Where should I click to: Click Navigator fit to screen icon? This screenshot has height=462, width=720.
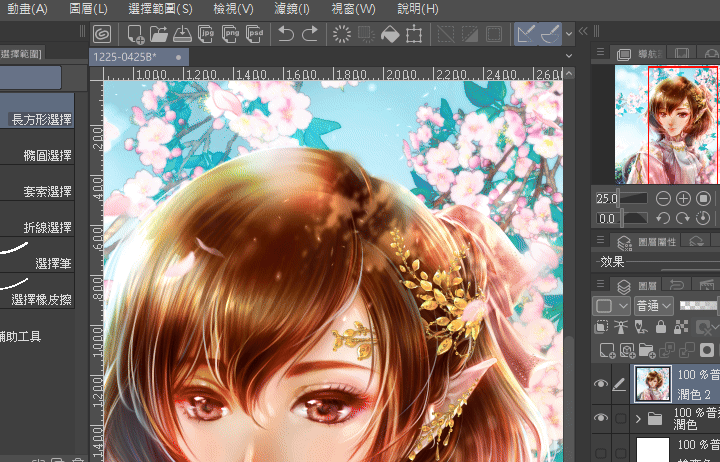[x=703, y=198]
